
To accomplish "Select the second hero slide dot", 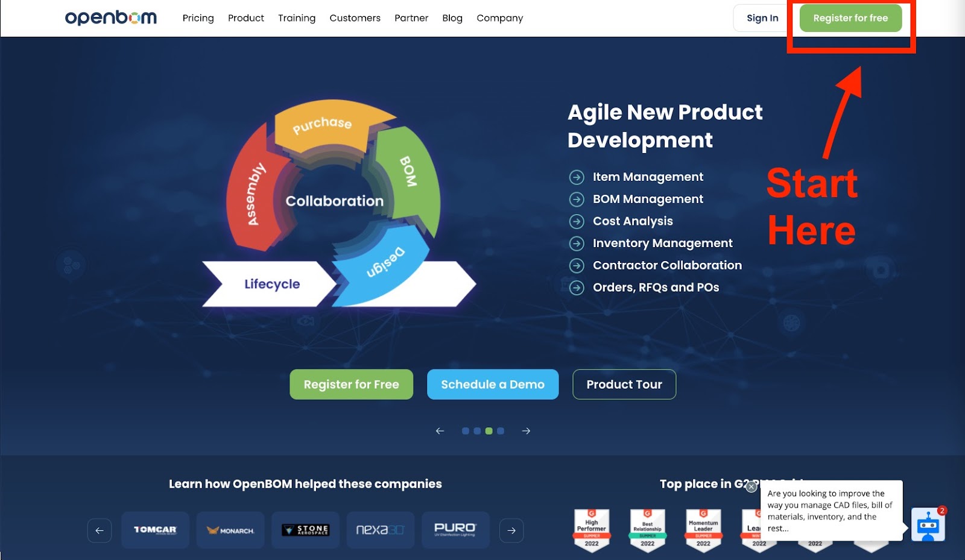I will click(x=477, y=431).
